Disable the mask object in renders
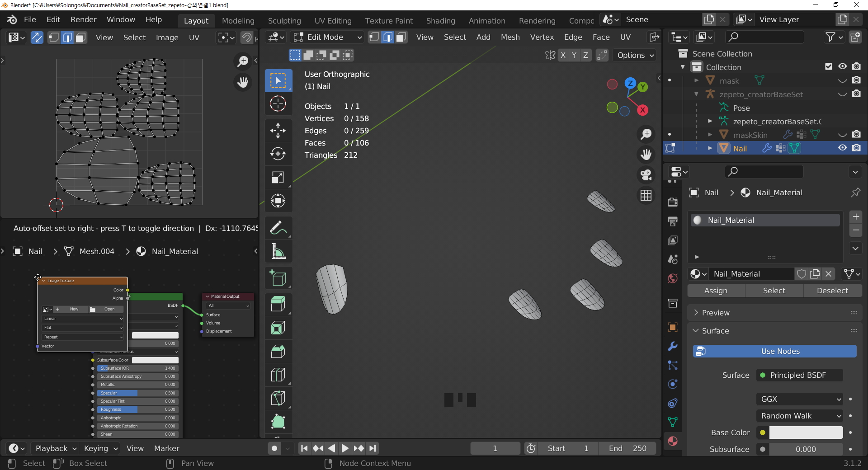 coord(856,80)
